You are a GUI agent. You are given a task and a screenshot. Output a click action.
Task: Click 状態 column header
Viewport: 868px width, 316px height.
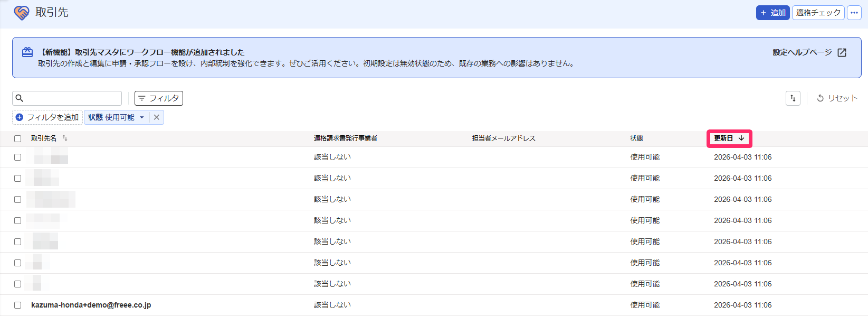click(x=637, y=138)
